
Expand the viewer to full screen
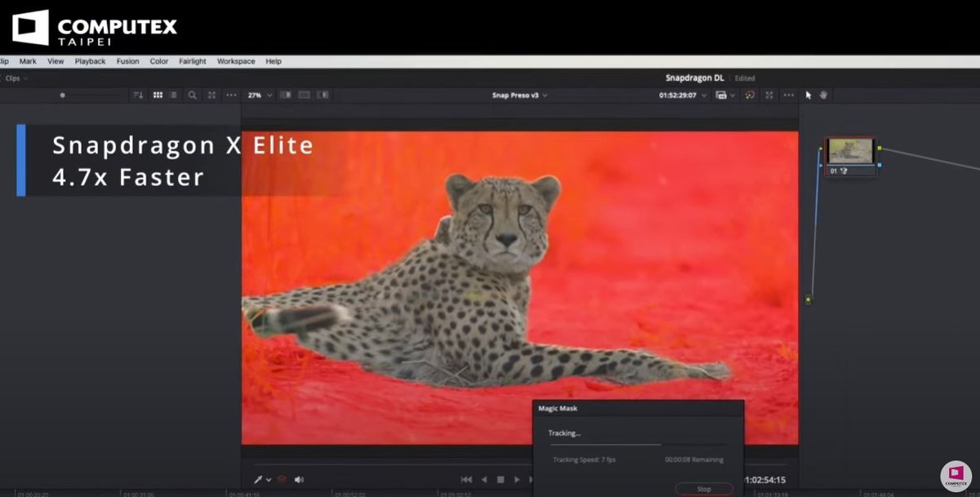[769, 95]
